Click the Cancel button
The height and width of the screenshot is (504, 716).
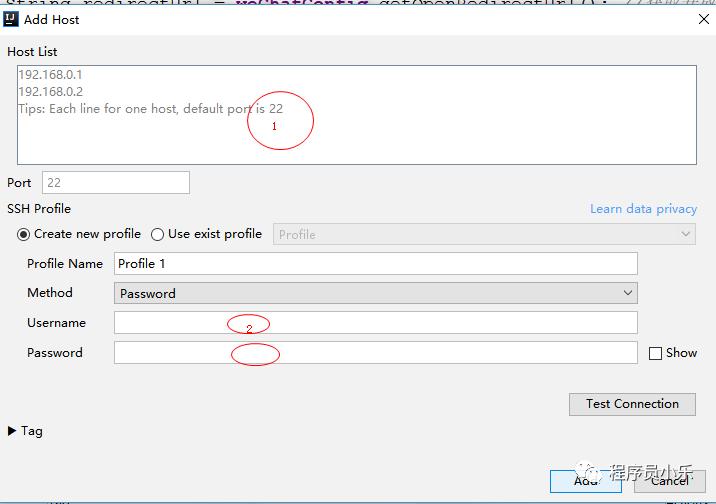[x=669, y=481]
